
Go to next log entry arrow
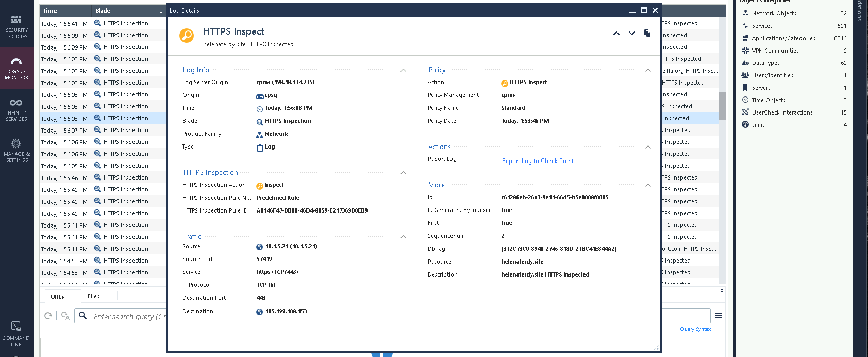(631, 34)
